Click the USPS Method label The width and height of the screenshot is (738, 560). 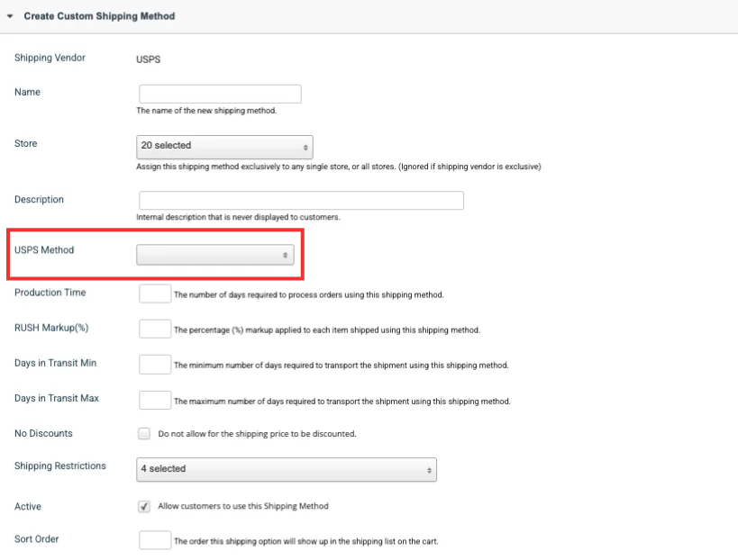(44, 250)
